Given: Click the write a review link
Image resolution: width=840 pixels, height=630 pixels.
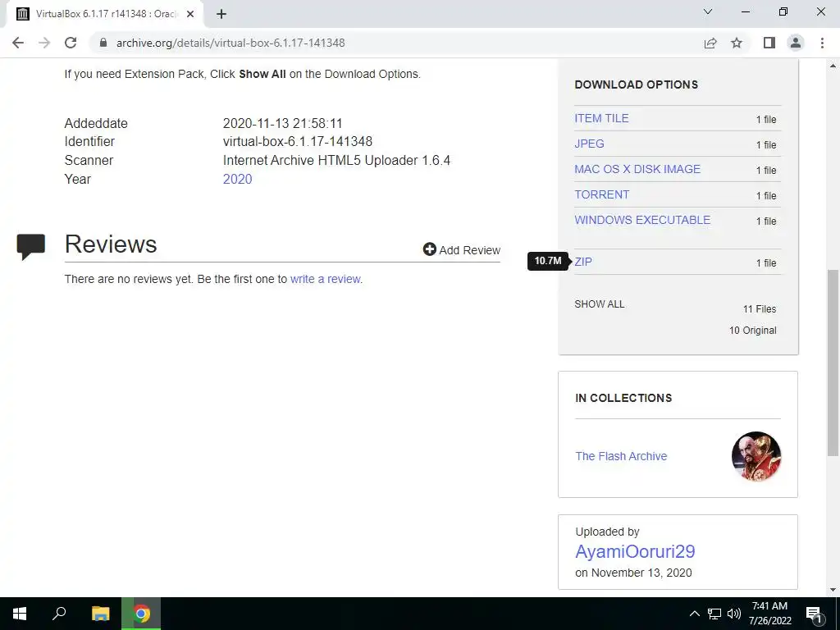Looking at the screenshot, I should pos(325,279).
